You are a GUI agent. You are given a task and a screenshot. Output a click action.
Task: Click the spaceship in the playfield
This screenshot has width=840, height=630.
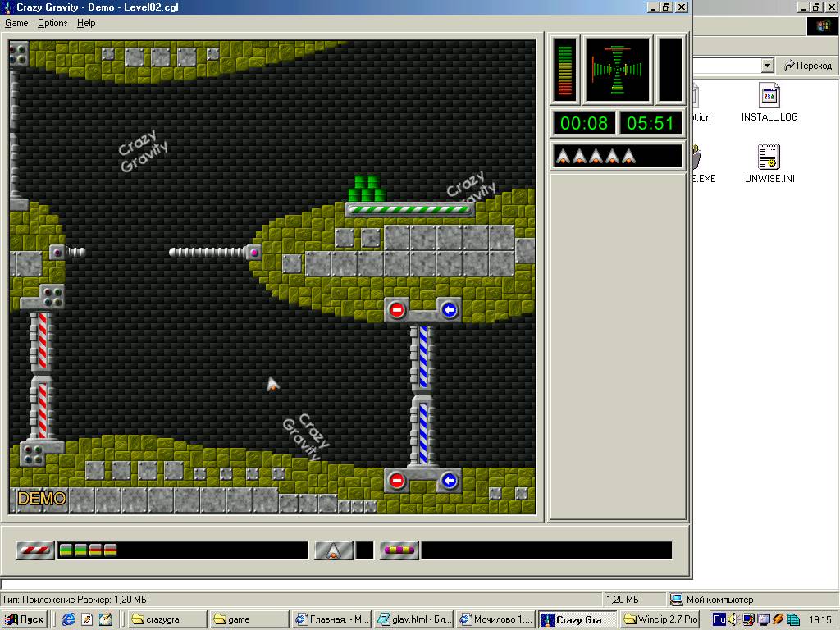(x=273, y=383)
